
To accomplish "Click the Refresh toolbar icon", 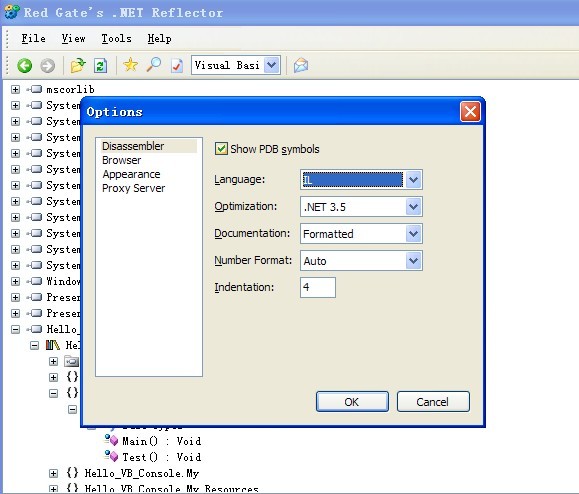I will click(100, 66).
